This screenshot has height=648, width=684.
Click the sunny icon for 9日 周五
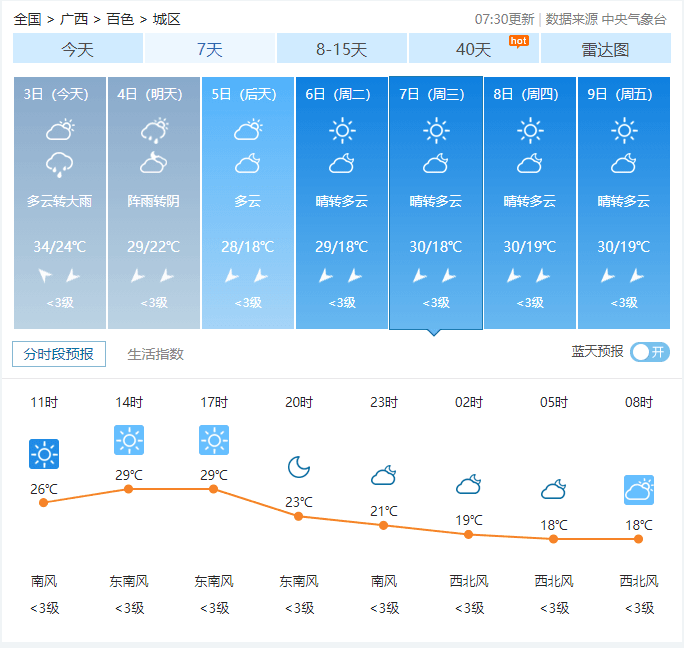click(x=624, y=130)
